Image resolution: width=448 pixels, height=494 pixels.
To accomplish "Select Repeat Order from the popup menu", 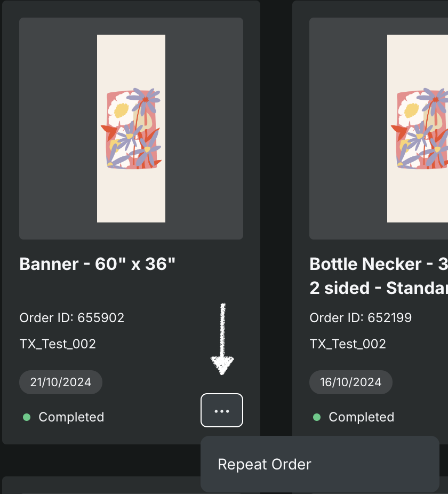I will point(264,464).
